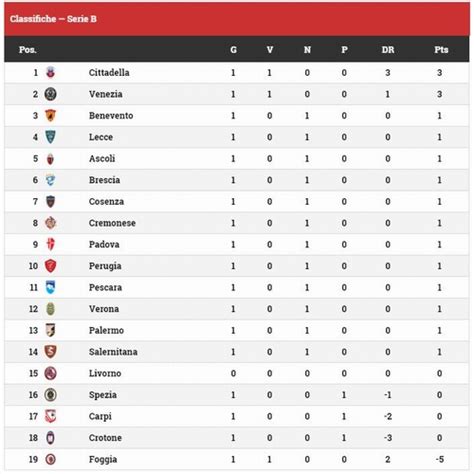474x474 pixels.
Task: Click the Lecce team badge
Action: point(50,137)
